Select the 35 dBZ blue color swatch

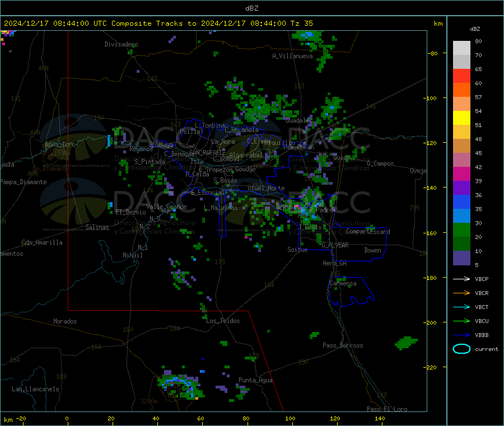click(461, 202)
